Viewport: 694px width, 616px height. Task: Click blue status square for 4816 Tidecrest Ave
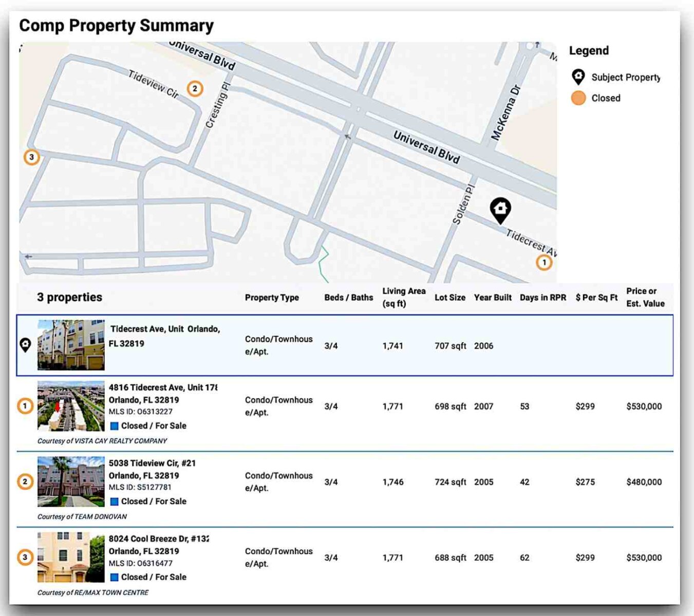pos(115,426)
